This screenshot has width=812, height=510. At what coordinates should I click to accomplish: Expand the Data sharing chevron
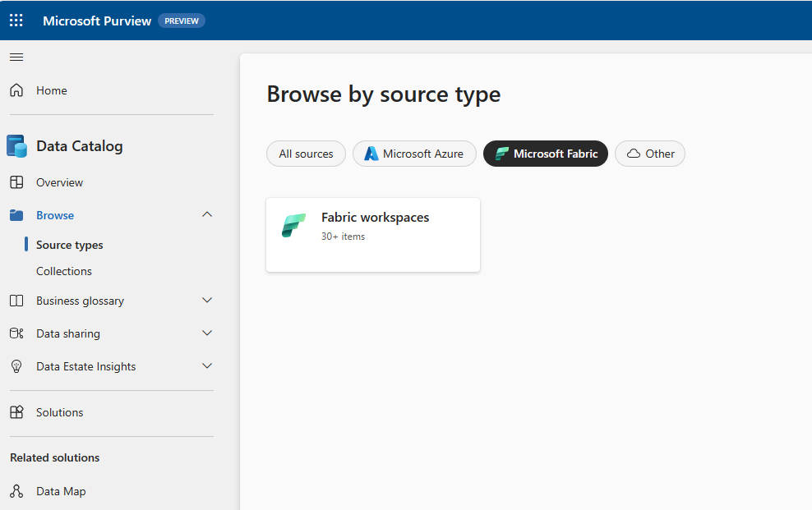[207, 333]
